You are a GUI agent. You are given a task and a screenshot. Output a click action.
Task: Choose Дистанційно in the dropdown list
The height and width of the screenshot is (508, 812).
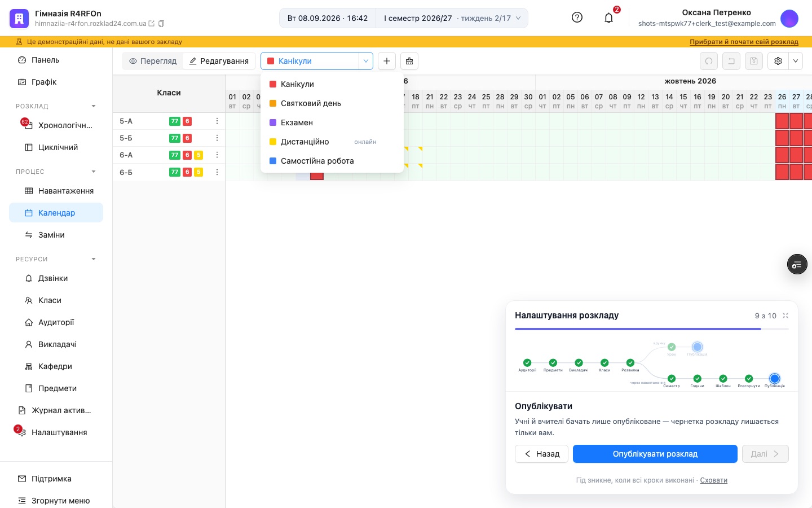pos(332,142)
